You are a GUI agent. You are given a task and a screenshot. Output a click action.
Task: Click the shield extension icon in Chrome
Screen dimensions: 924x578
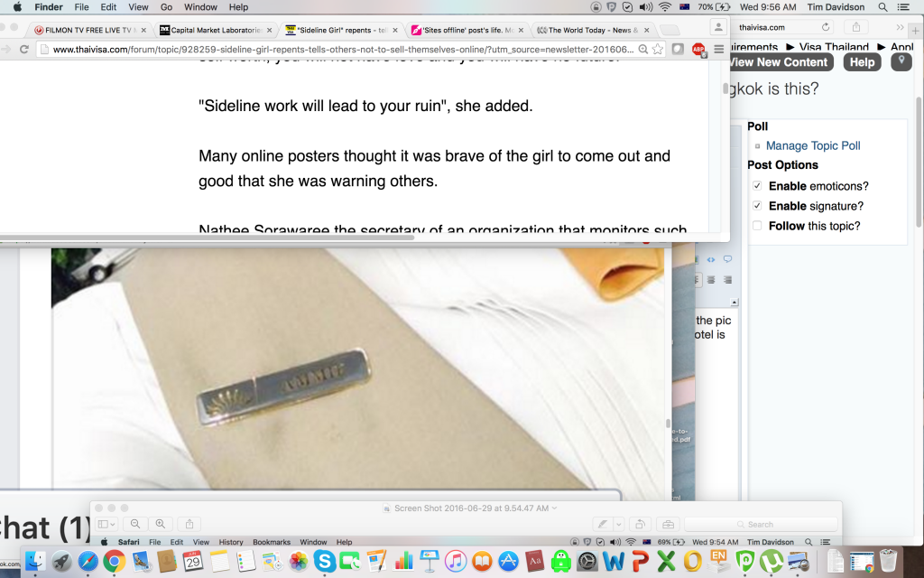[678, 50]
